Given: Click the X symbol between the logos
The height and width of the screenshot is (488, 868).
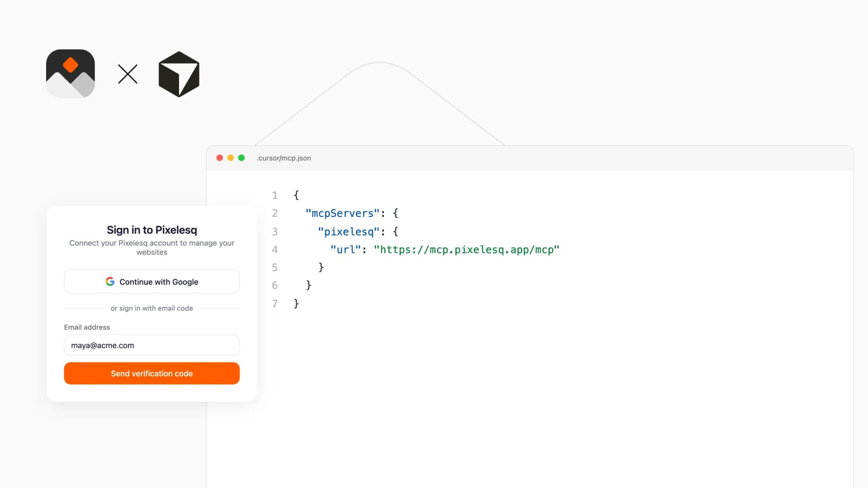Looking at the screenshot, I should [x=127, y=74].
